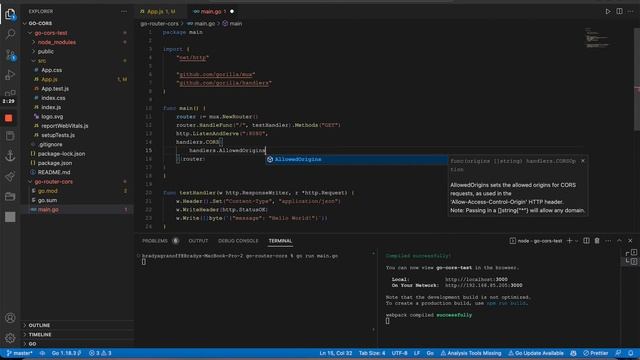
Task: Open the PROBLEMS panel tab
Action: coord(160,241)
